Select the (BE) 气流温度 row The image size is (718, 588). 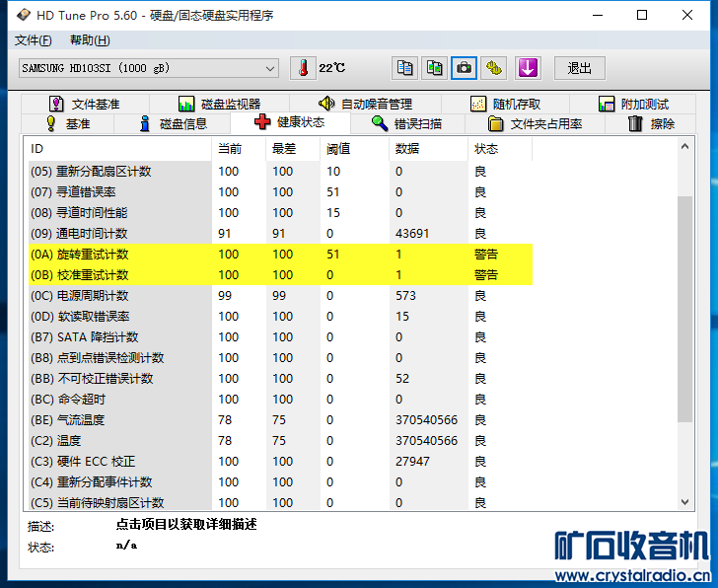(x=280, y=420)
